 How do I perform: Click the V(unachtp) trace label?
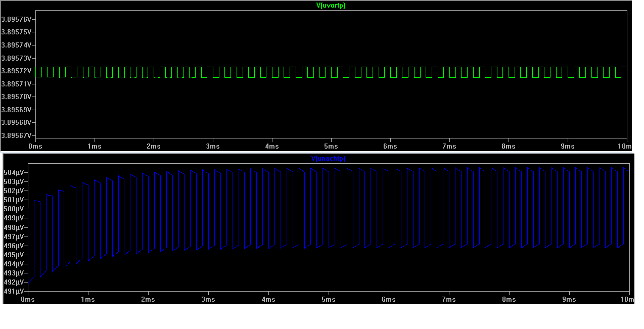[x=328, y=159]
